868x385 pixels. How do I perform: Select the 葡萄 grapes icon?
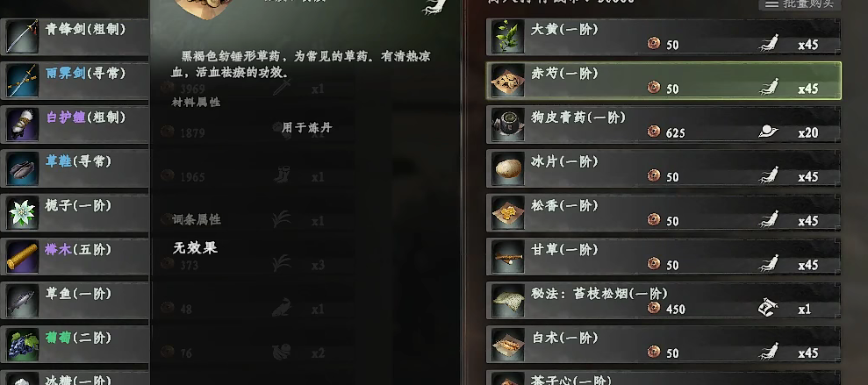(23, 346)
